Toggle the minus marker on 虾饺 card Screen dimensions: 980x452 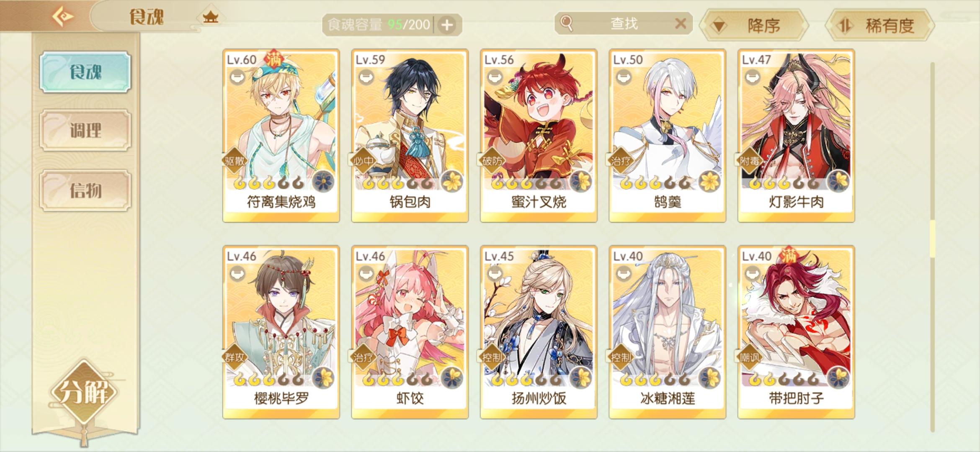pyautogui.click(x=367, y=274)
